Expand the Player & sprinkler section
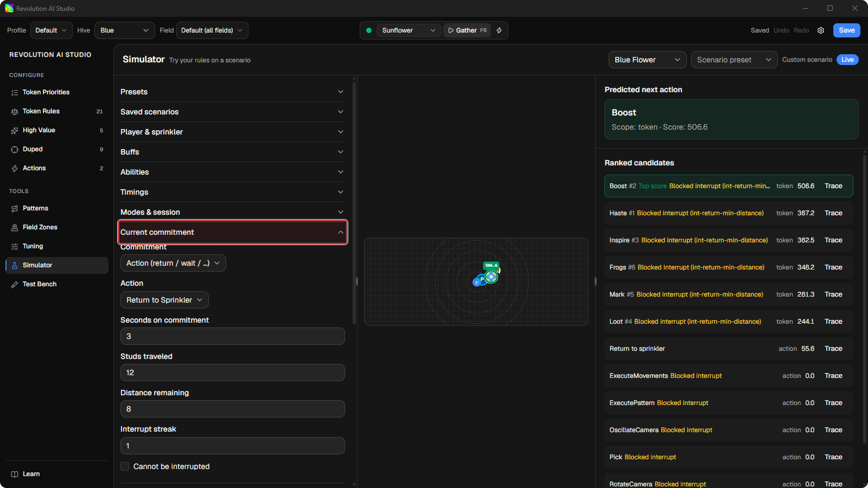868x488 pixels. [232, 132]
